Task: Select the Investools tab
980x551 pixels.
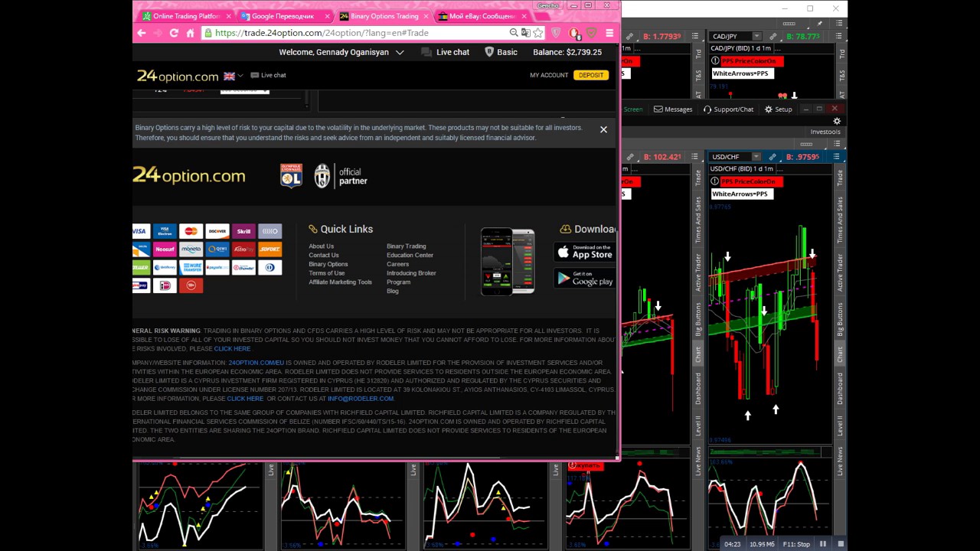Action: click(825, 132)
